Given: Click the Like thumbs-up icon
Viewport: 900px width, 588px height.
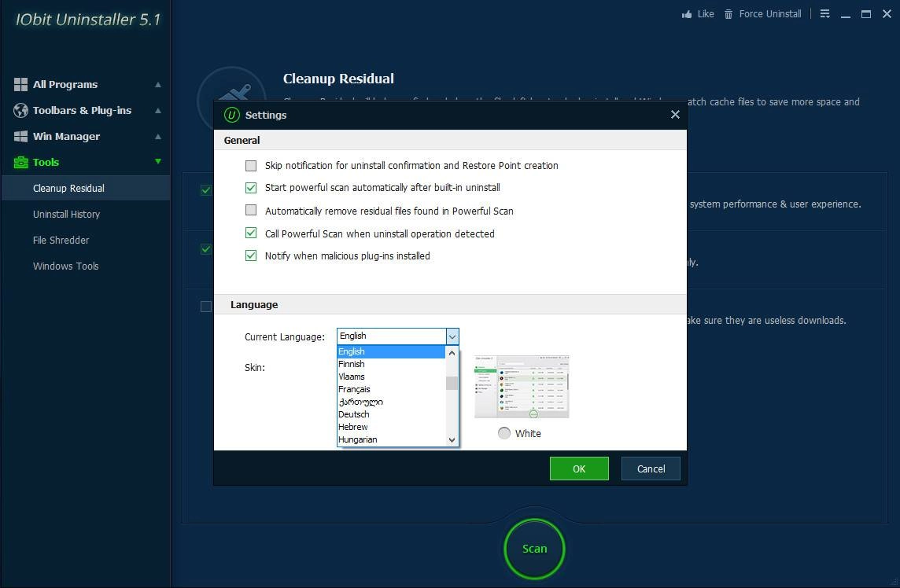Looking at the screenshot, I should (687, 14).
